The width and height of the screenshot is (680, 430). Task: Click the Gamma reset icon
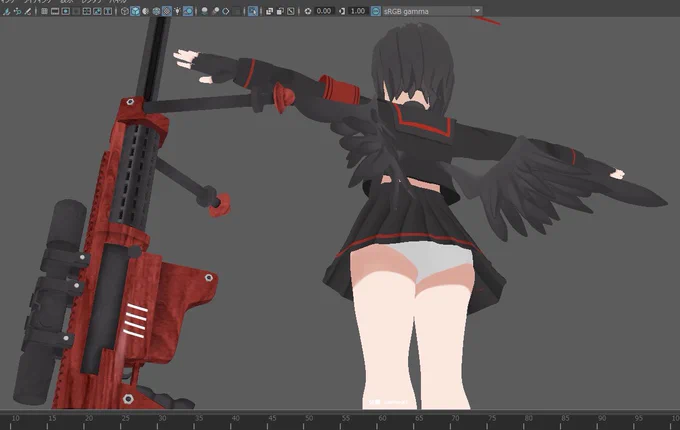[x=342, y=11]
